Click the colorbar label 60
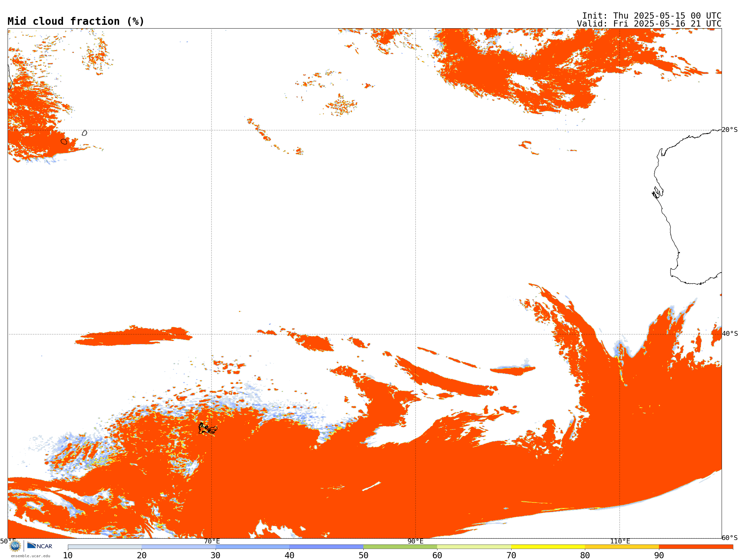744x560 pixels. pos(437,556)
